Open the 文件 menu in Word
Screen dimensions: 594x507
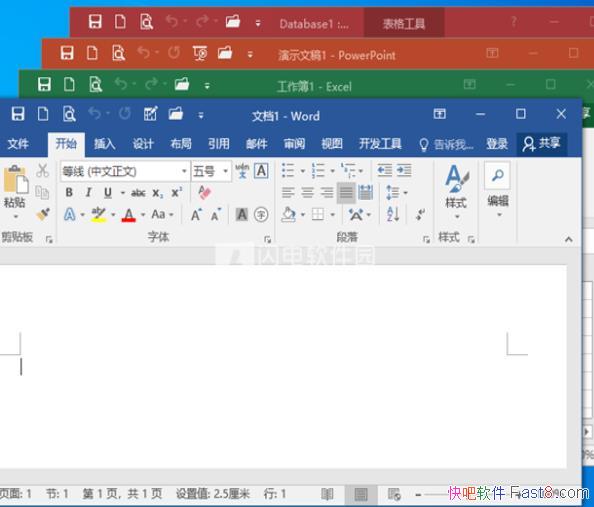click(x=18, y=144)
